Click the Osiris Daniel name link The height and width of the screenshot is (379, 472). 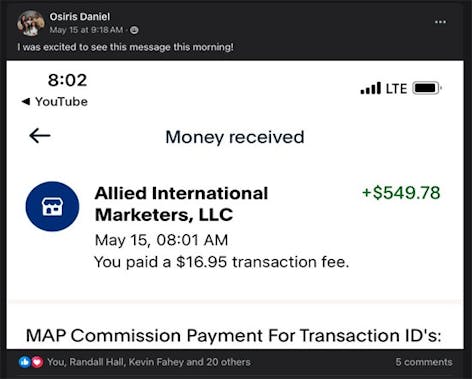[80, 17]
